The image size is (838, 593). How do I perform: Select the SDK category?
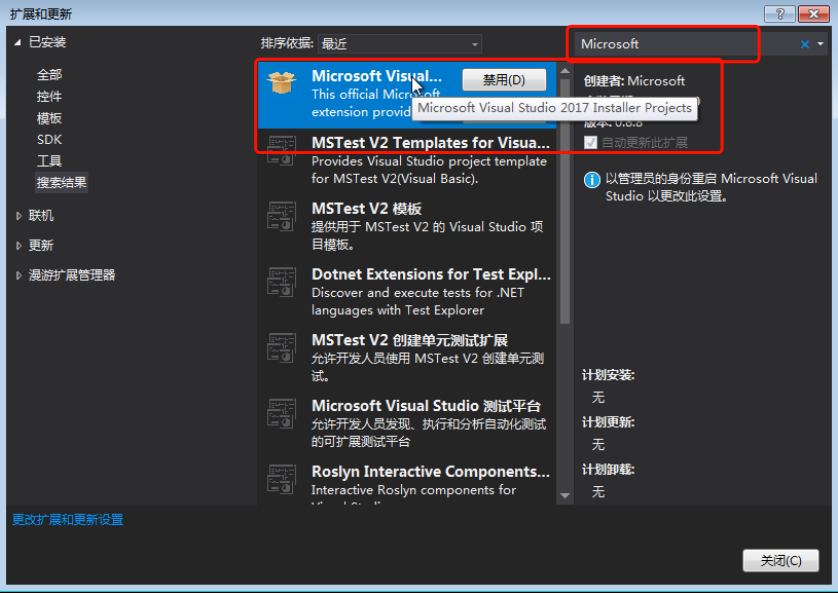coord(49,139)
